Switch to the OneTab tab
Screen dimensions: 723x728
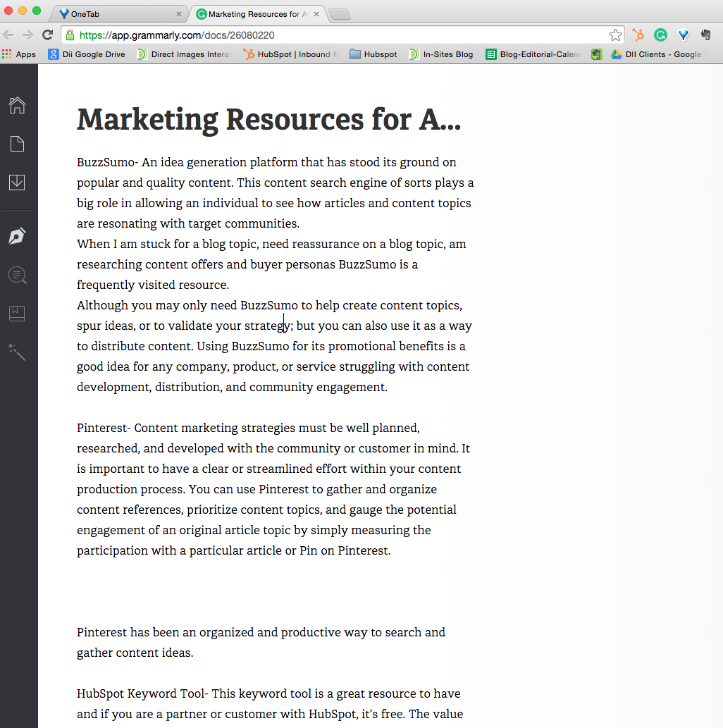pos(118,14)
